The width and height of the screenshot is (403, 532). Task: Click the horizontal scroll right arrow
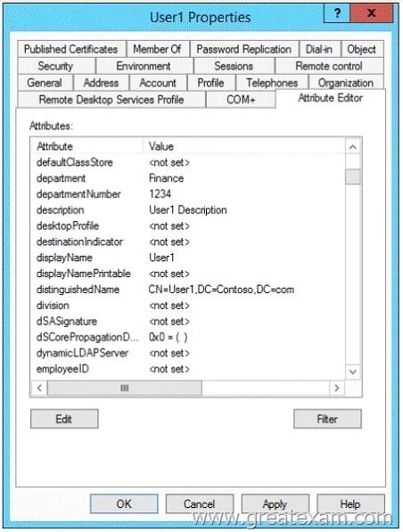pos(336,388)
